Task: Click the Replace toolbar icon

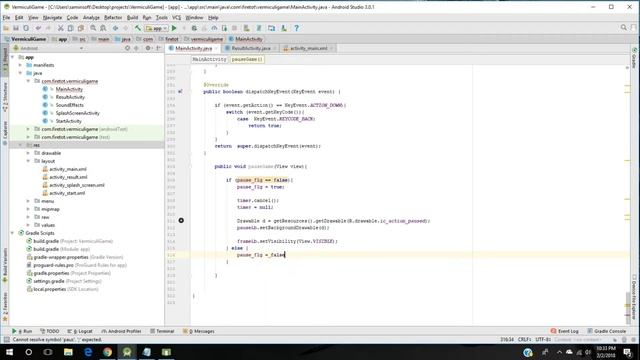Action: coord(103,28)
